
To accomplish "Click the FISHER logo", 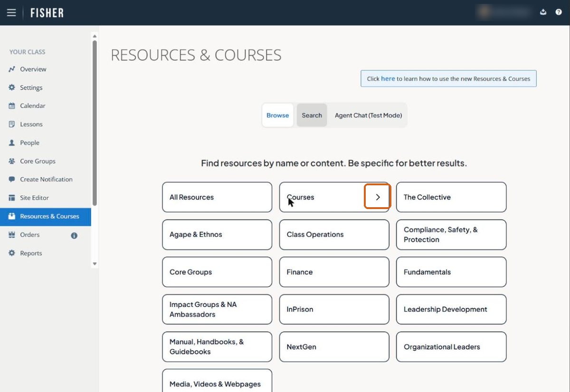I will pos(47,13).
